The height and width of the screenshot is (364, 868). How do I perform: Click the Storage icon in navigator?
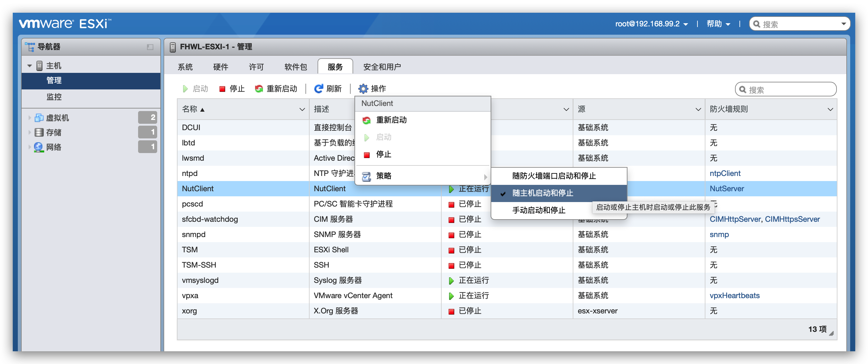click(x=39, y=132)
